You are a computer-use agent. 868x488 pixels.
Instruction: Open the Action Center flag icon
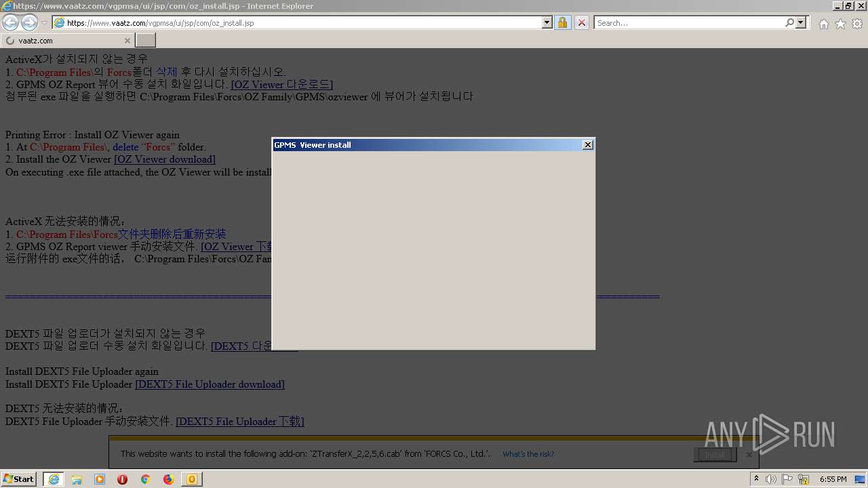(x=787, y=479)
